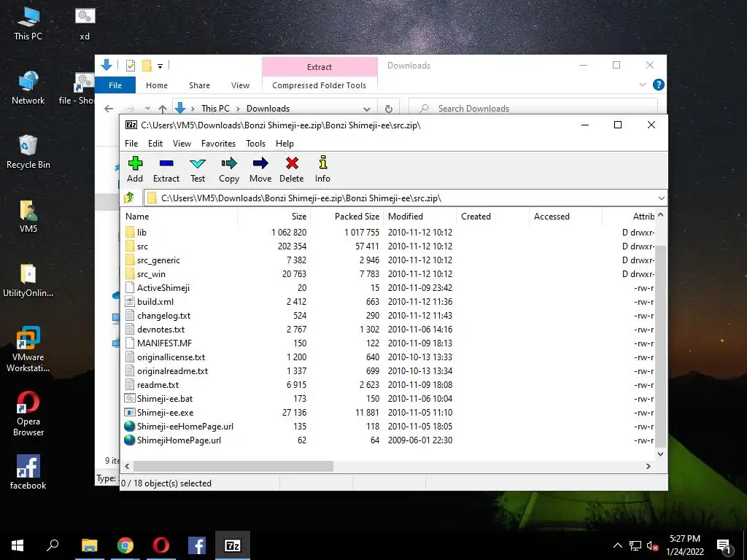Click the Move toolbar icon in 7-Zip
747x560 pixels.
pyautogui.click(x=260, y=163)
